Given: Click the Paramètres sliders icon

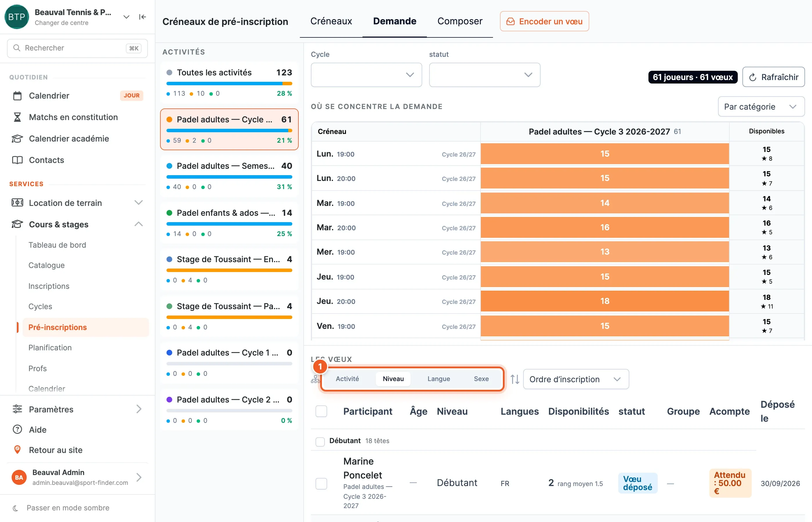Looking at the screenshot, I should (x=17, y=409).
